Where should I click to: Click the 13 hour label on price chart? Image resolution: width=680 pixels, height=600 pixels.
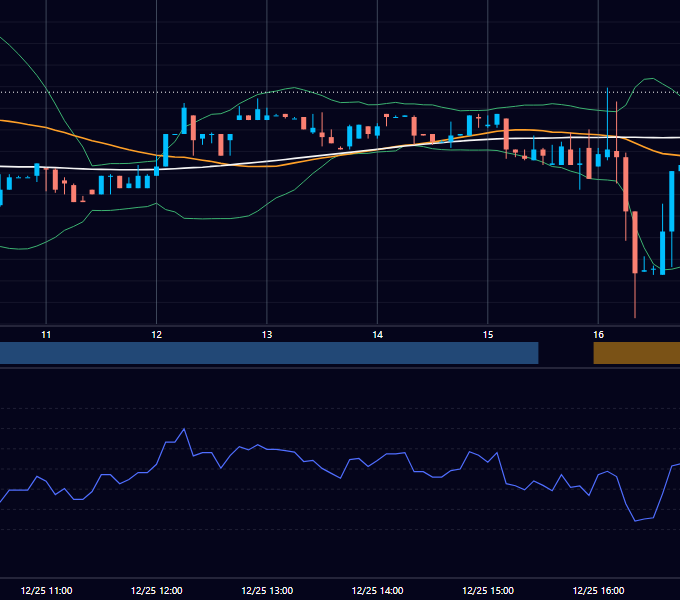(x=267, y=335)
